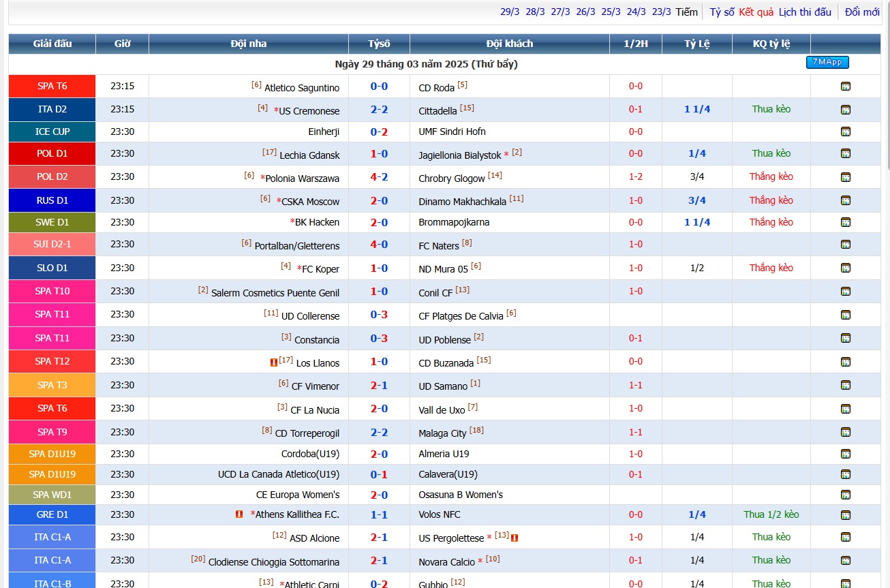The height and width of the screenshot is (588, 890).
Task: Go to the 28/3 date link
Action: click(535, 12)
